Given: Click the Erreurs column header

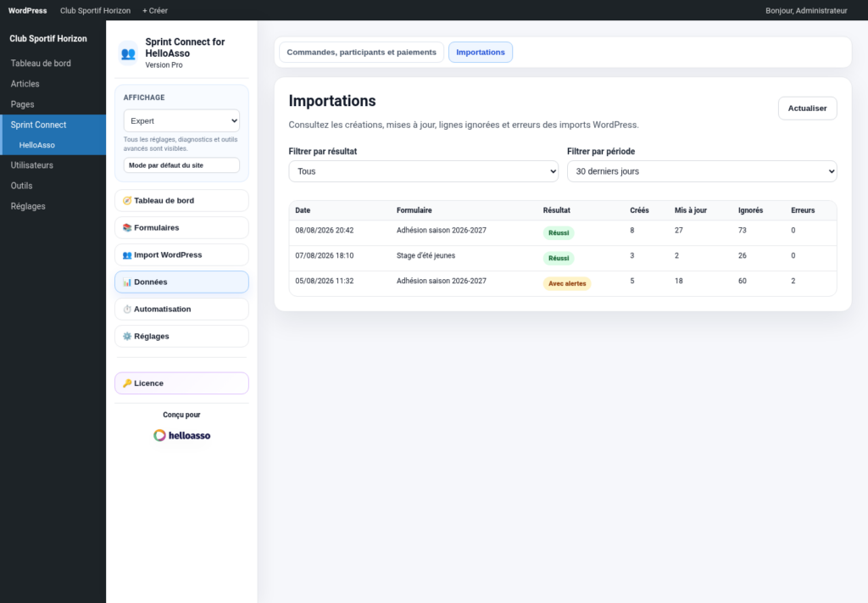Looking at the screenshot, I should (803, 210).
